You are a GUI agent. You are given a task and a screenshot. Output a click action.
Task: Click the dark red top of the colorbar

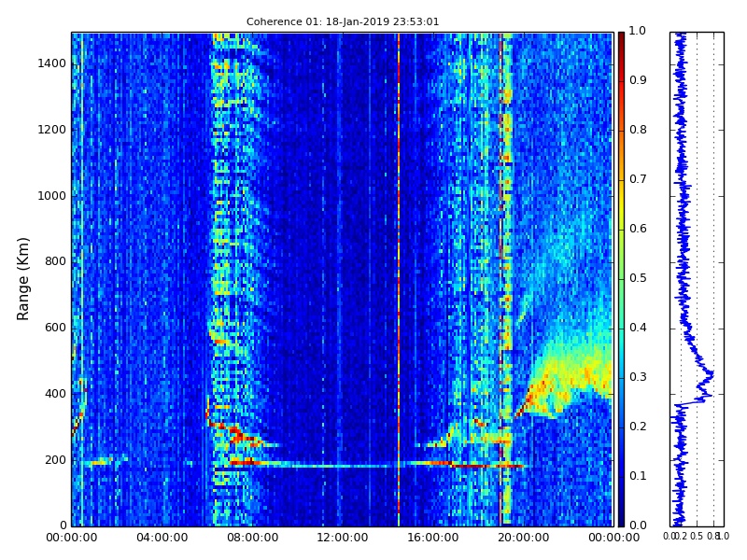point(621,40)
